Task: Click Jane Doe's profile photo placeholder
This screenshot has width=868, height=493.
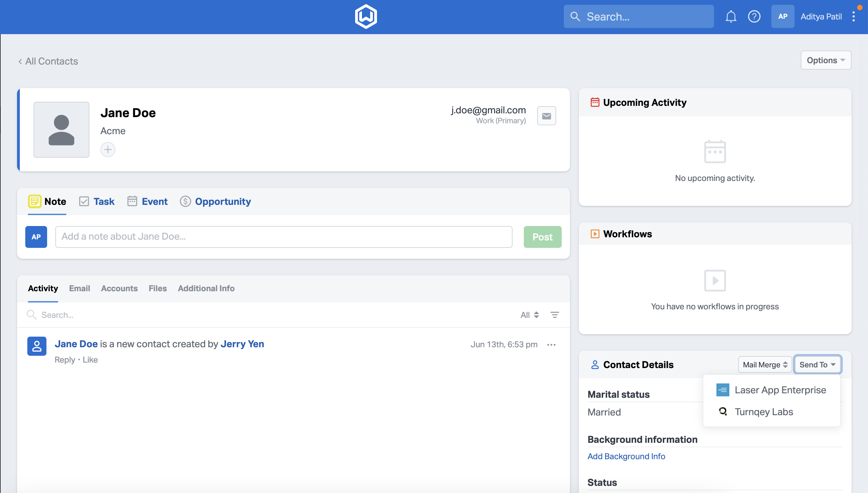Action: pyautogui.click(x=61, y=130)
